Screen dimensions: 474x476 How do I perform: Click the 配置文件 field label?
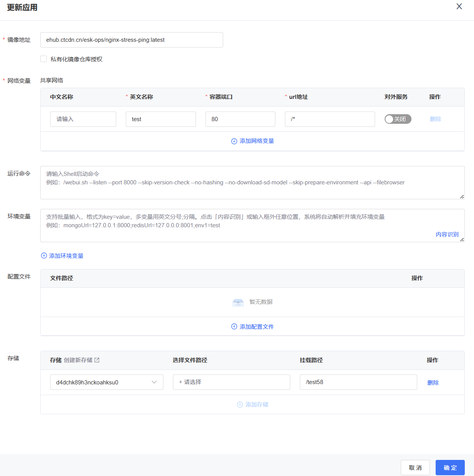coord(19,276)
